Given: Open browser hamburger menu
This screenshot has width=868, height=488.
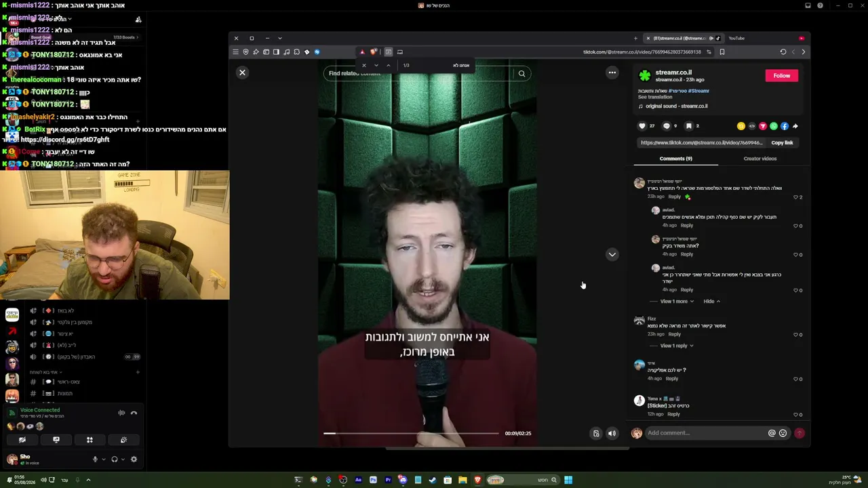Looking at the screenshot, I should (235, 52).
